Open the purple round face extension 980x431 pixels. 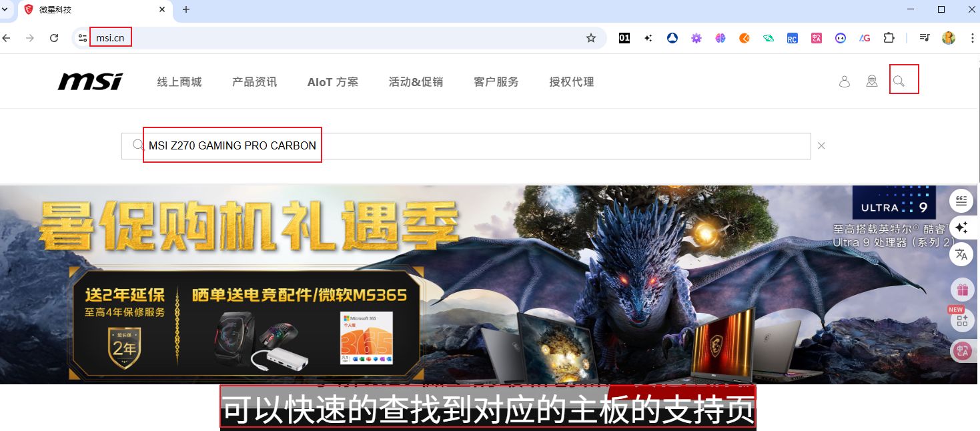click(841, 38)
